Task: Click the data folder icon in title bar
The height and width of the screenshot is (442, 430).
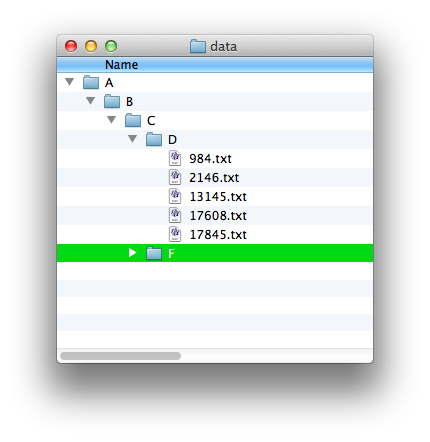Action: click(x=198, y=46)
